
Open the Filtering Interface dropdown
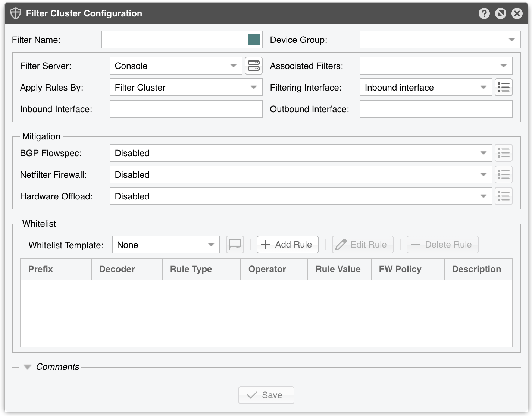coord(426,87)
